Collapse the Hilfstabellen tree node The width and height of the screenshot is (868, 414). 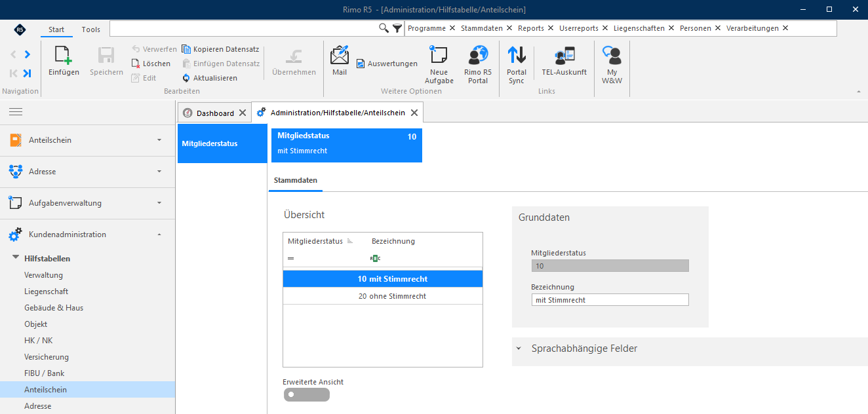pos(16,258)
